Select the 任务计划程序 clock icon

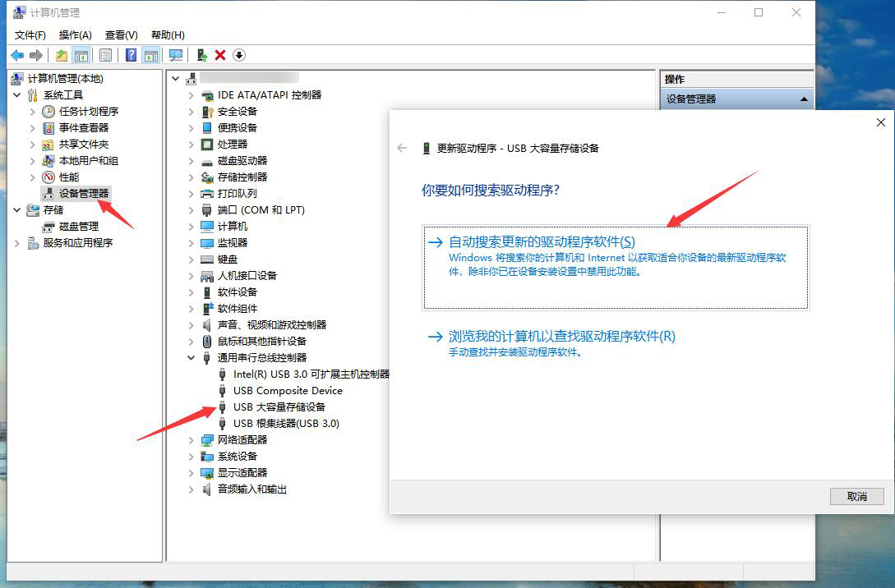[x=48, y=112]
